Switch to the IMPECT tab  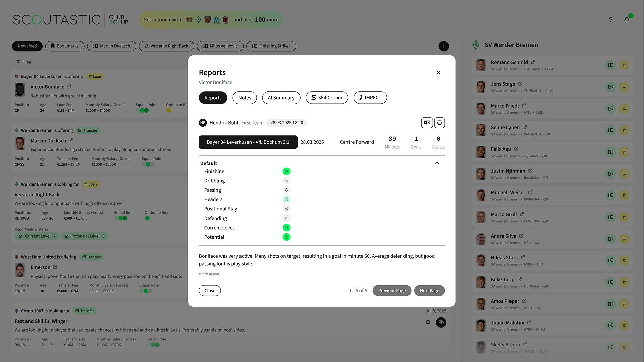point(370,98)
